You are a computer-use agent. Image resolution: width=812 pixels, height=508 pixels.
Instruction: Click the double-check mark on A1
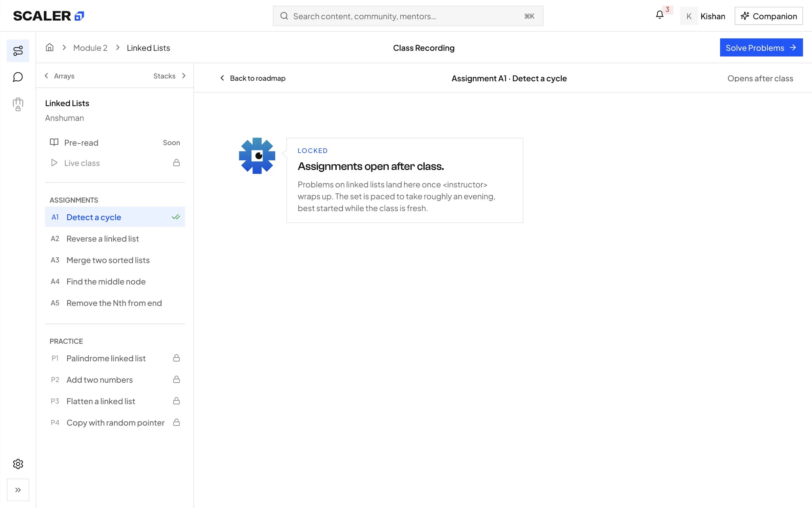coord(176,217)
